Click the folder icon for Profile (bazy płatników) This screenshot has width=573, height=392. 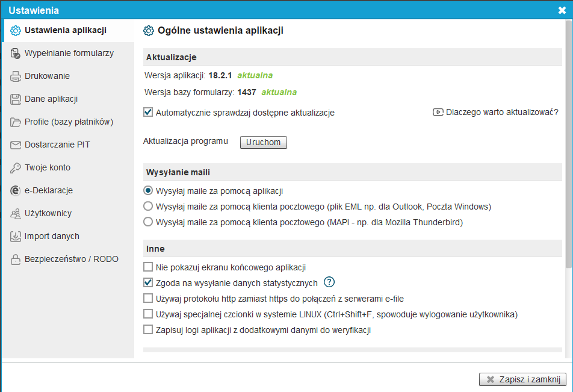(x=16, y=122)
